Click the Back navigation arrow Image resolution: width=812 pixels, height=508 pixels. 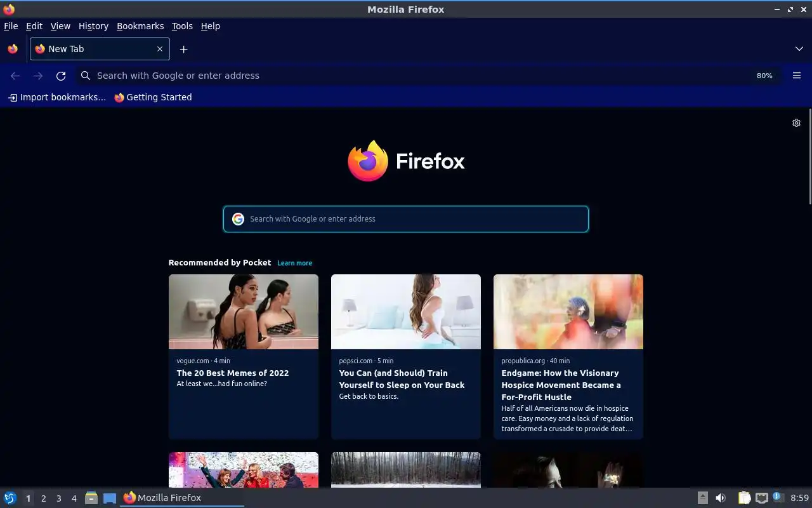click(x=15, y=76)
